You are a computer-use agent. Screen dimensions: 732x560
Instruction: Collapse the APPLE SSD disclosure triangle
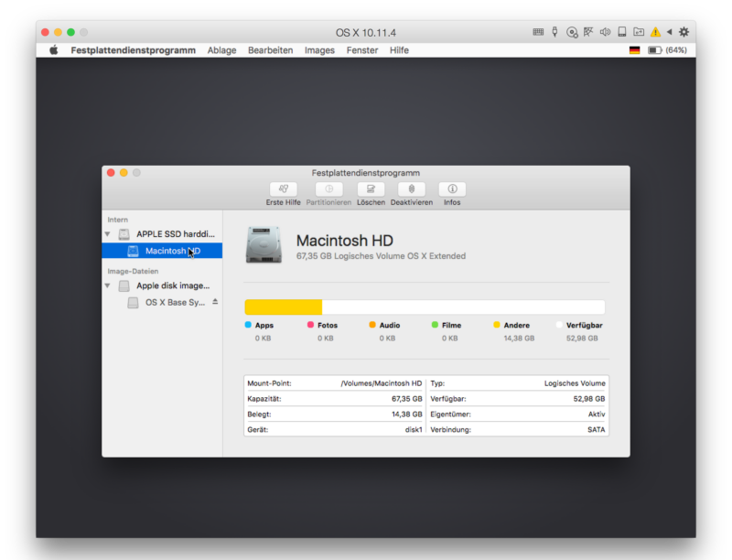[x=107, y=234]
